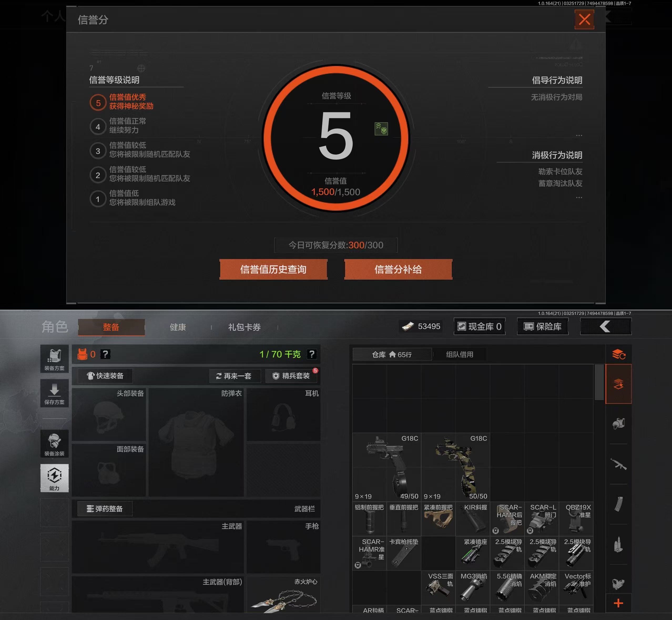This screenshot has height=620, width=672.
Task: Click 信誉分补给 button
Action: (398, 270)
